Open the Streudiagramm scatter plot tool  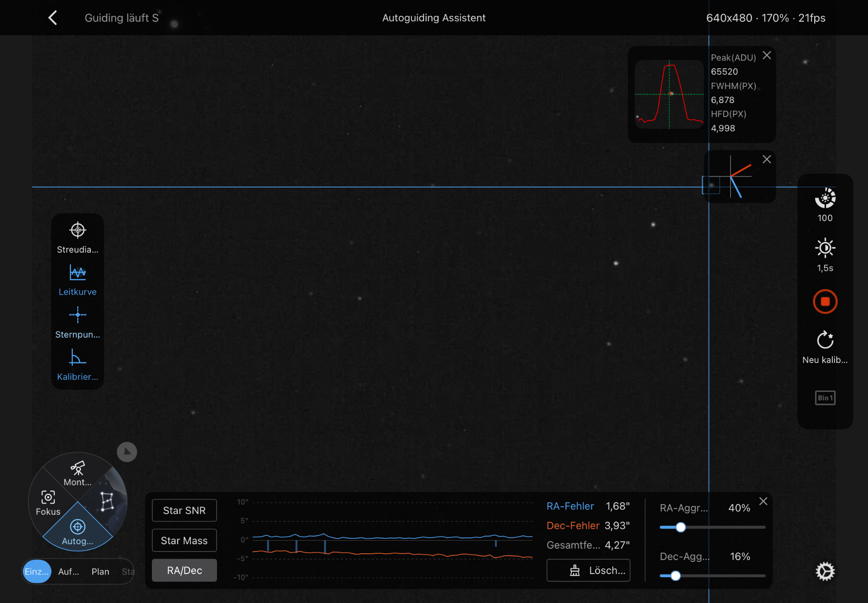click(78, 238)
